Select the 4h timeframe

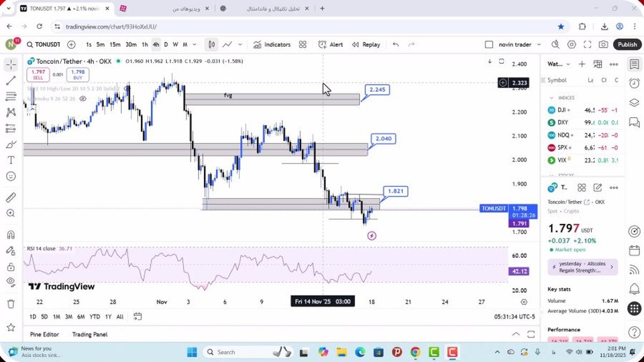pos(156,45)
